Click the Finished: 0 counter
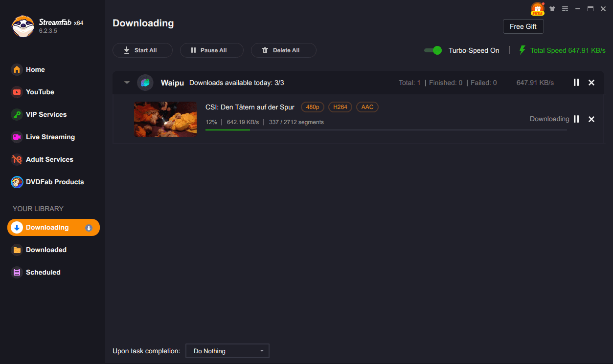 pos(446,83)
